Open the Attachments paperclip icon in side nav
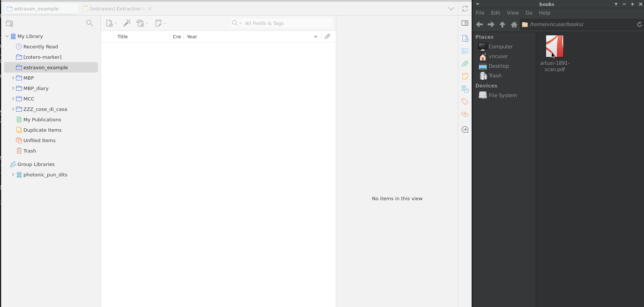This screenshot has height=307, width=644. tap(465, 64)
